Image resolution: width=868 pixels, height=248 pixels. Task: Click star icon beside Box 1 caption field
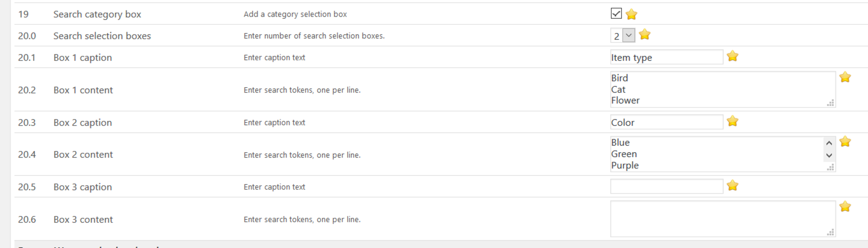tap(732, 56)
